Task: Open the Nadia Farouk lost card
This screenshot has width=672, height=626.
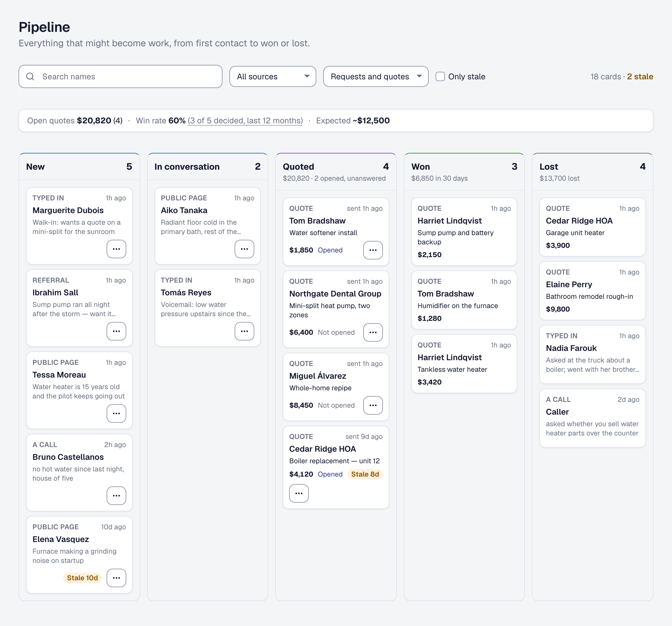Action: click(592, 354)
